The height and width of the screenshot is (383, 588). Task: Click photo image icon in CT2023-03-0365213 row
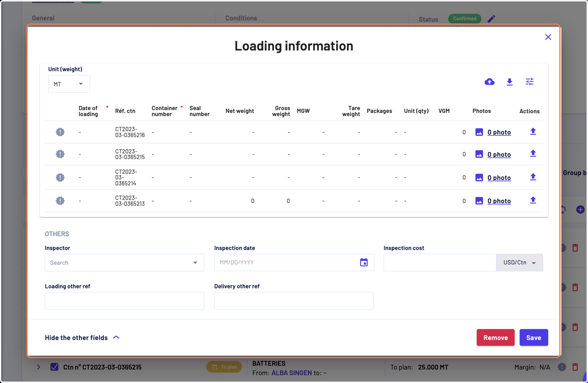pyautogui.click(x=479, y=201)
